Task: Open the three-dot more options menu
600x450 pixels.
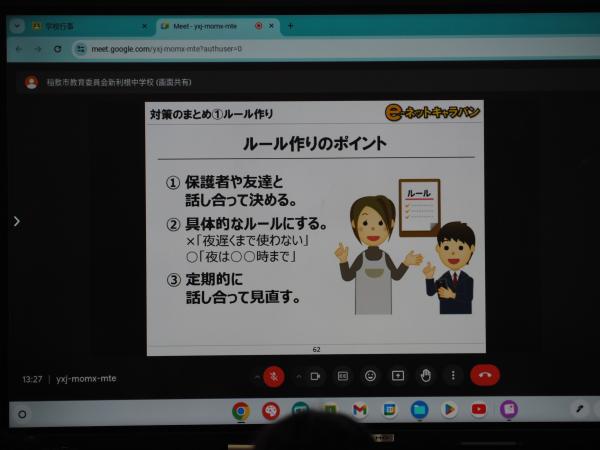Action: coord(453,375)
